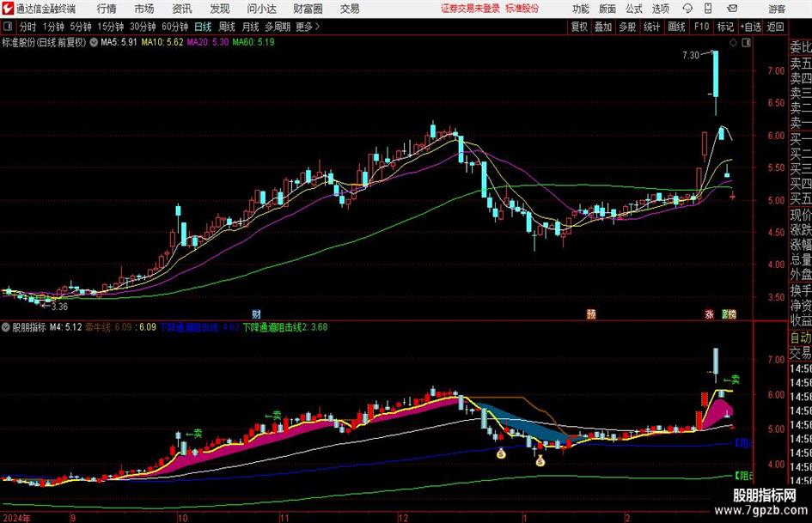The image size is (812, 523).
Task: Click the red 涨 marker on chart
Action: [710, 313]
